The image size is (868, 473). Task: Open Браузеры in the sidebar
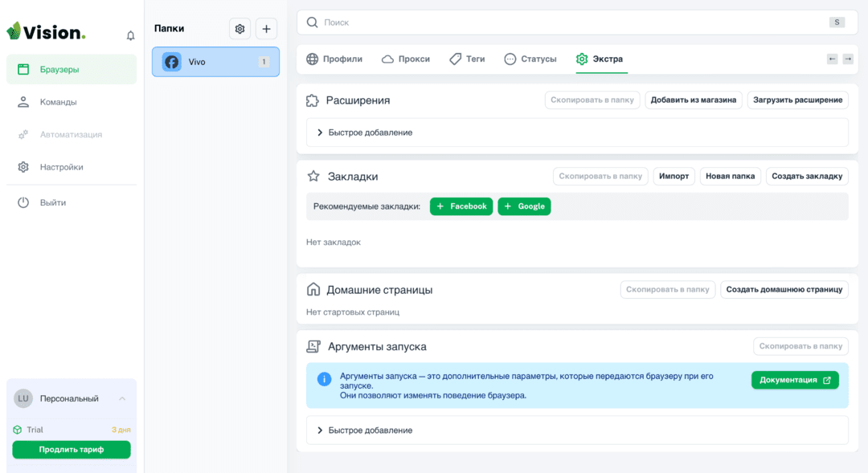72,69
